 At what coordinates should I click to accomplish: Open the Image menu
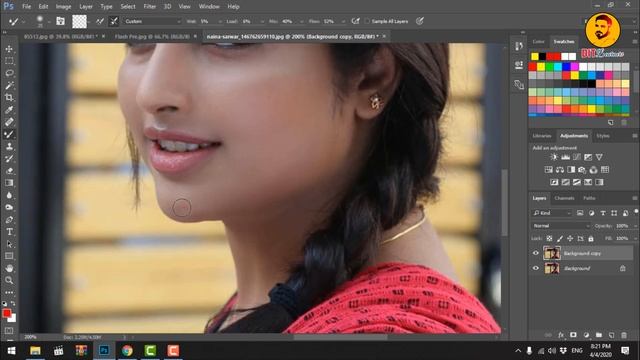click(63, 7)
